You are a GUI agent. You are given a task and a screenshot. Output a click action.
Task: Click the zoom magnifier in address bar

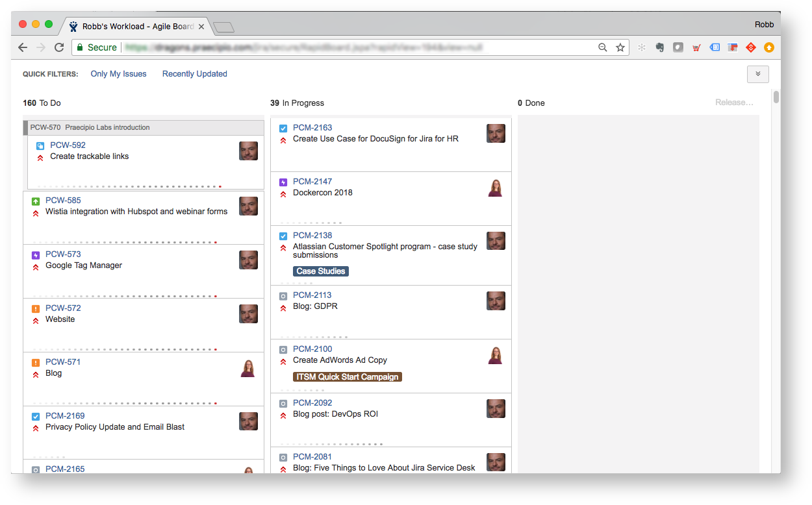(603, 47)
